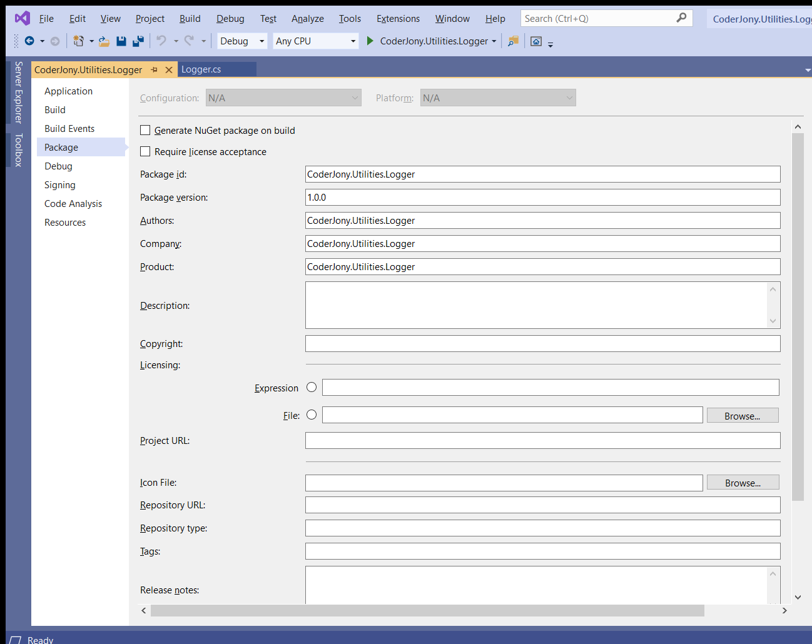Click the Project URL input field
812x644 pixels.
pyautogui.click(x=543, y=441)
